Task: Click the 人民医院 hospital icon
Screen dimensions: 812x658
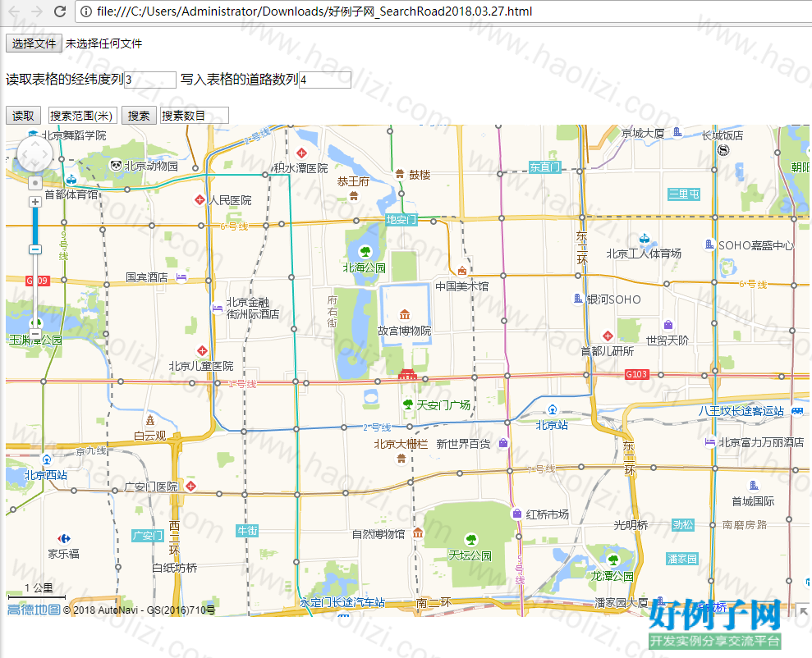Action: (200, 199)
